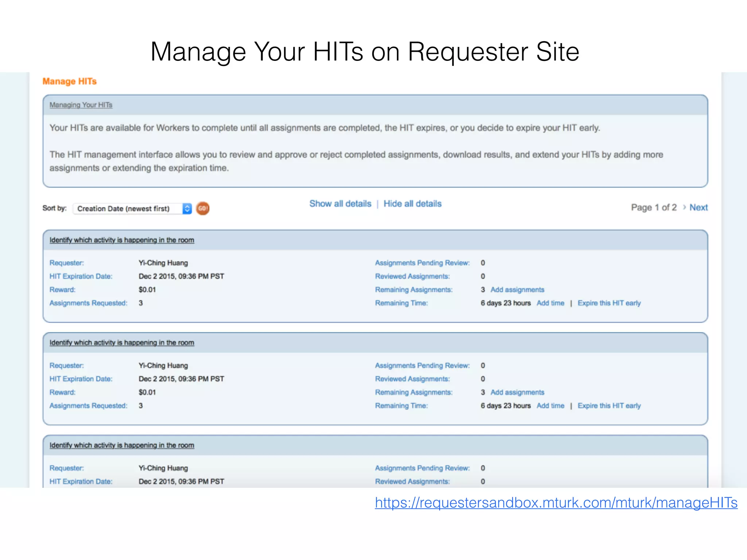Click Page 1 of 2 text
This screenshot has height=560, width=747.
point(654,207)
